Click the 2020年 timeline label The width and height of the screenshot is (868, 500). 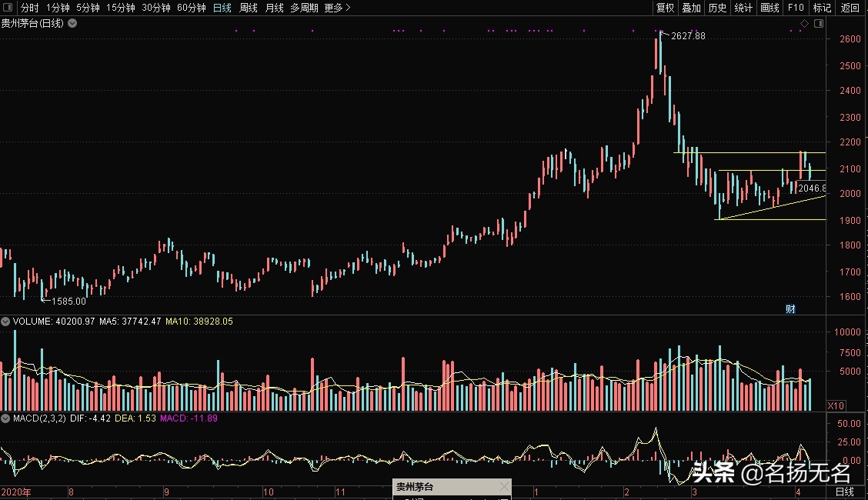pos(16,492)
